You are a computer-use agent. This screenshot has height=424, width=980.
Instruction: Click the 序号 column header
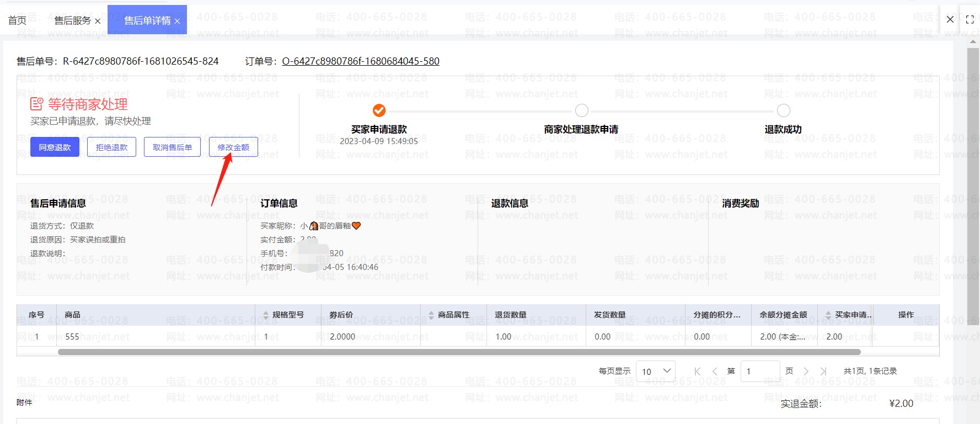36,315
